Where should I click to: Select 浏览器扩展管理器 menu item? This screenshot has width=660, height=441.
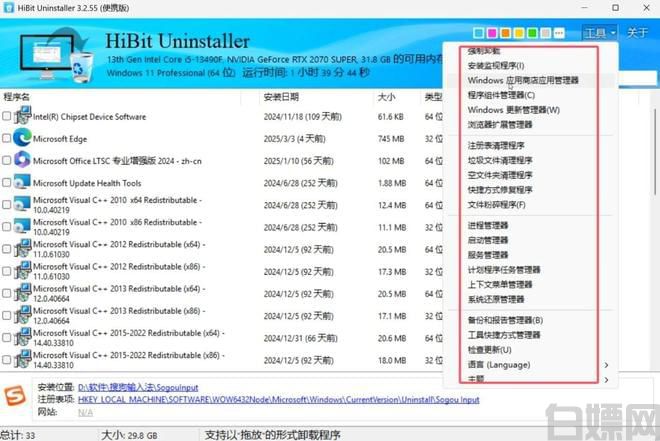(x=500, y=125)
